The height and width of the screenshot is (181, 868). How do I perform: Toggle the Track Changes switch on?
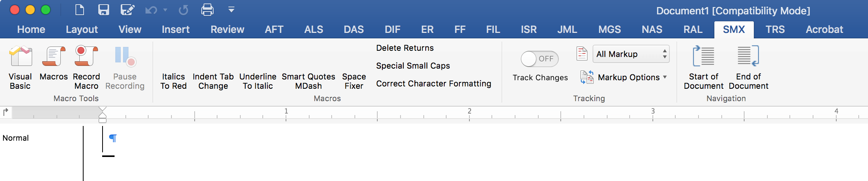[x=540, y=59]
